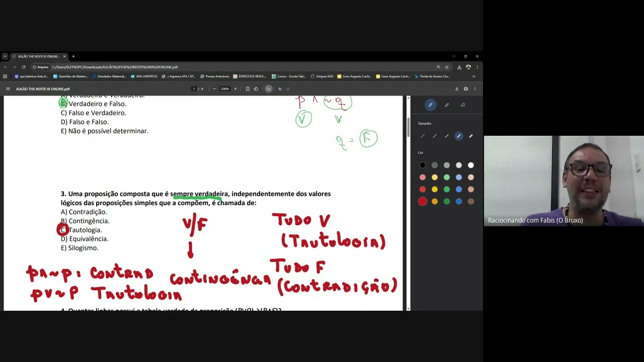
Task: Open the PDF sidebar hamburger menu
Action: [x=8, y=89]
